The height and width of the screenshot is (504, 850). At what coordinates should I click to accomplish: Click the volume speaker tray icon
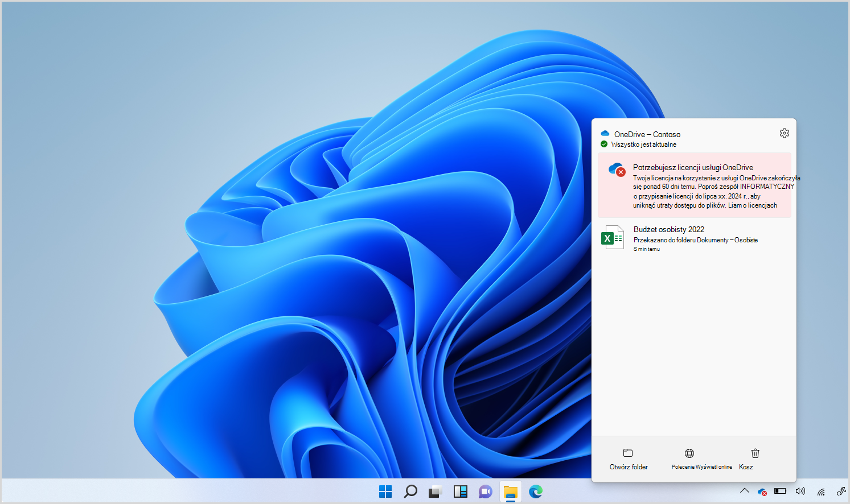coord(800,491)
